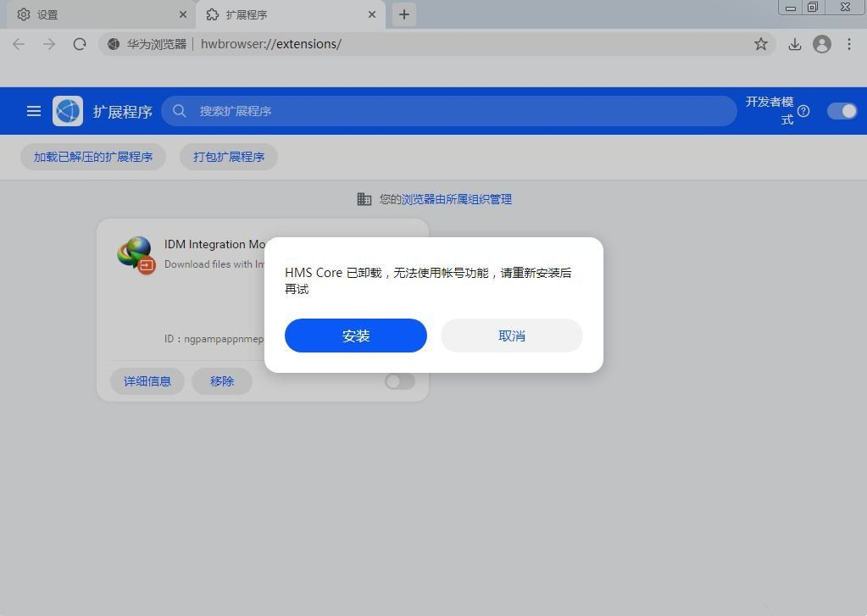Bookmark the current page with star icon

pyautogui.click(x=761, y=44)
